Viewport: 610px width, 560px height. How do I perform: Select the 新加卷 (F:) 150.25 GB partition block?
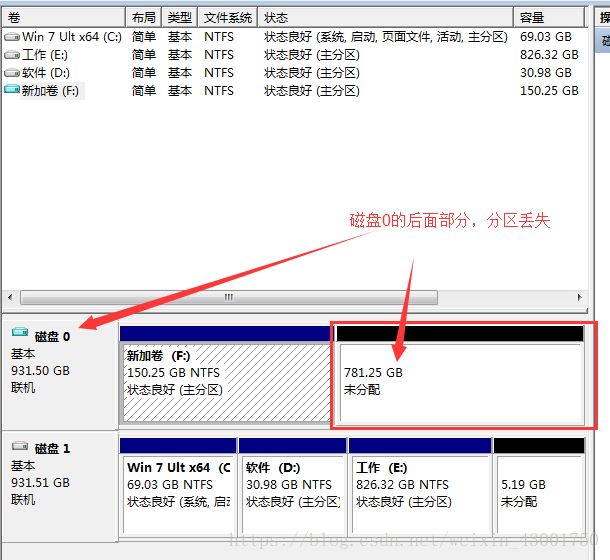[x=227, y=374]
